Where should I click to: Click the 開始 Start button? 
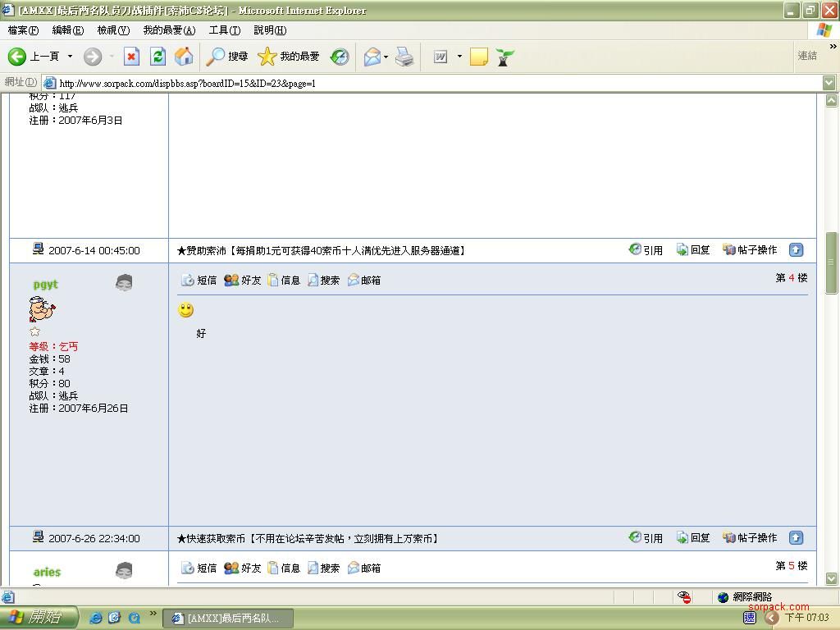pos(39,617)
